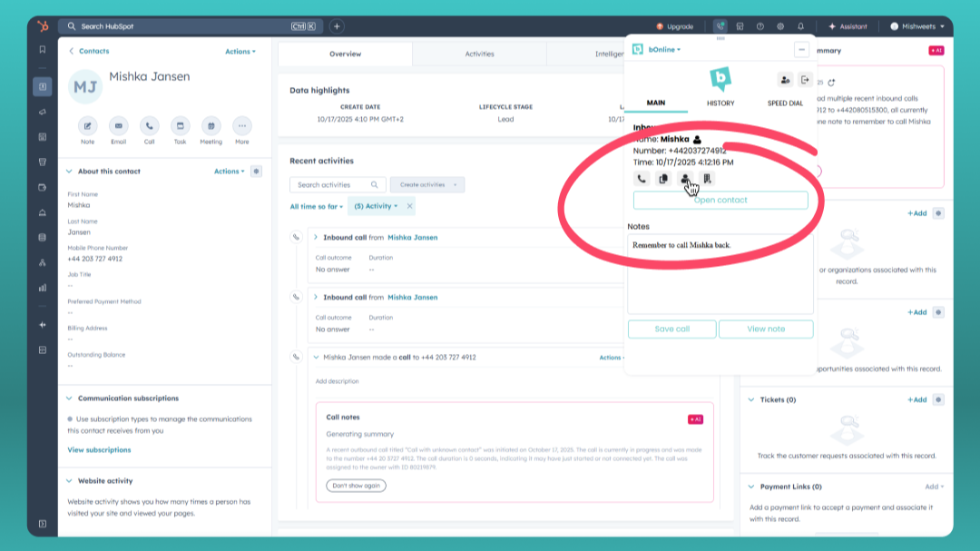Click the company building icon in bOnline popup
Image resolution: width=980 pixels, height=551 pixels.
pyautogui.click(x=706, y=179)
